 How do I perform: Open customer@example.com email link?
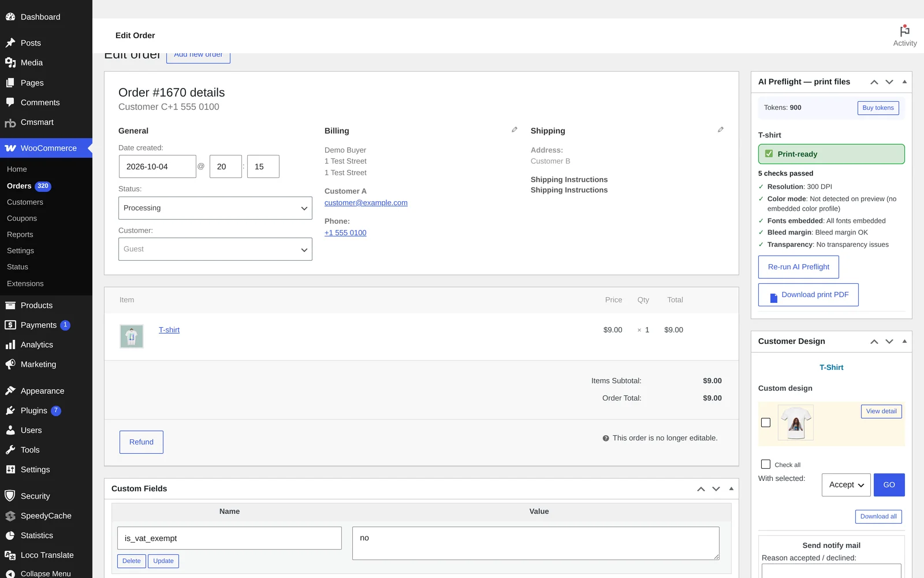pos(366,203)
